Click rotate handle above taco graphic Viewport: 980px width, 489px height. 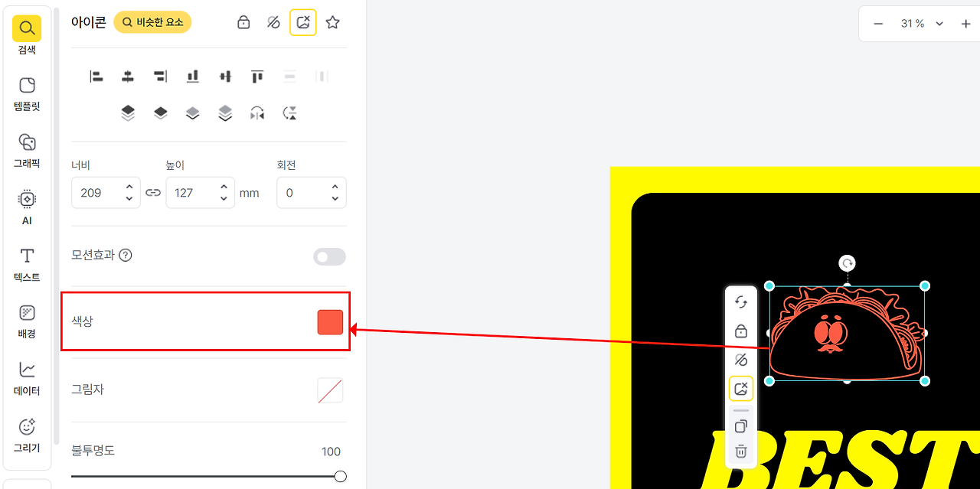pyautogui.click(x=847, y=263)
